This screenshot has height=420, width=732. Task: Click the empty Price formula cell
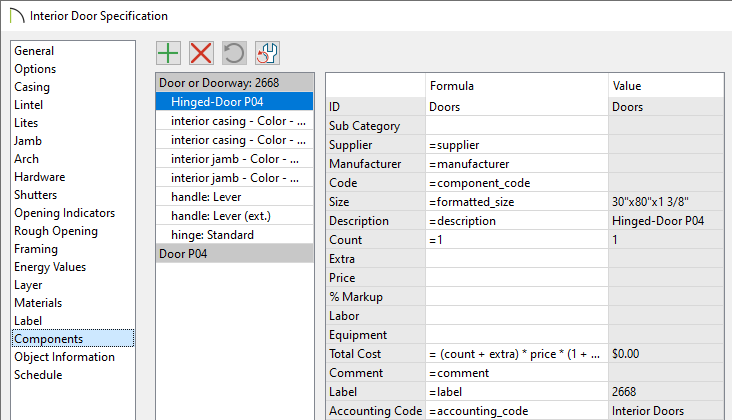(517, 278)
